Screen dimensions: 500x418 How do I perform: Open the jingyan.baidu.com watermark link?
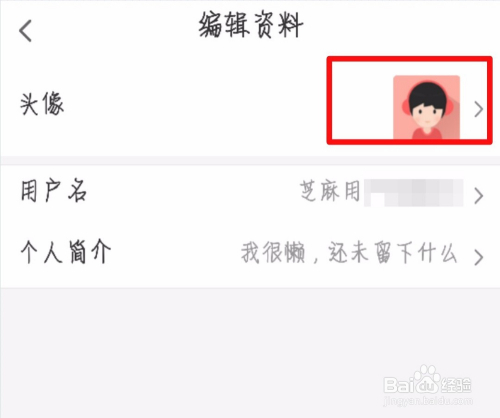click(428, 400)
